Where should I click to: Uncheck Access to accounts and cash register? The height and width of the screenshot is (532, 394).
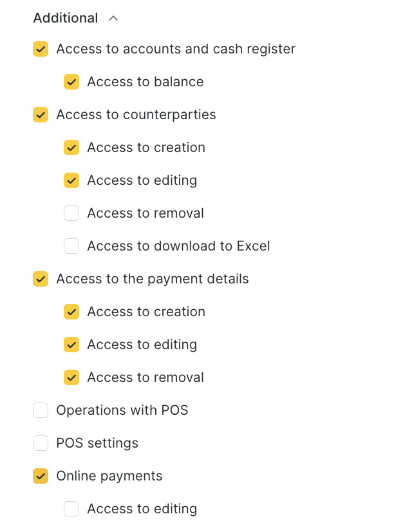[x=41, y=49]
